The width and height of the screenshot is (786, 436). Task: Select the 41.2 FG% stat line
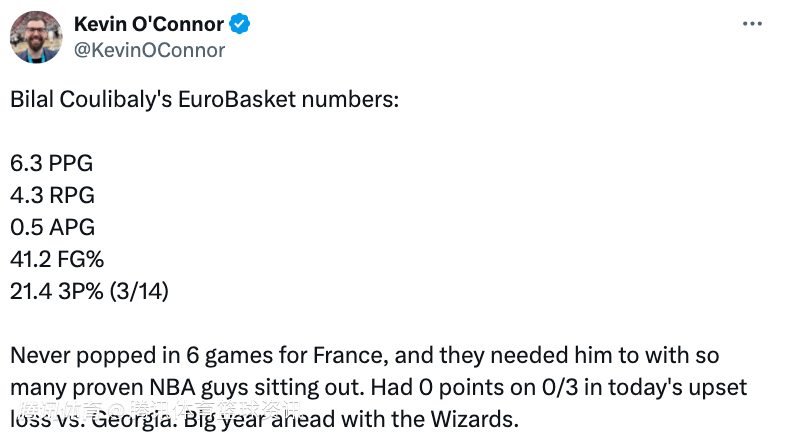57,260
